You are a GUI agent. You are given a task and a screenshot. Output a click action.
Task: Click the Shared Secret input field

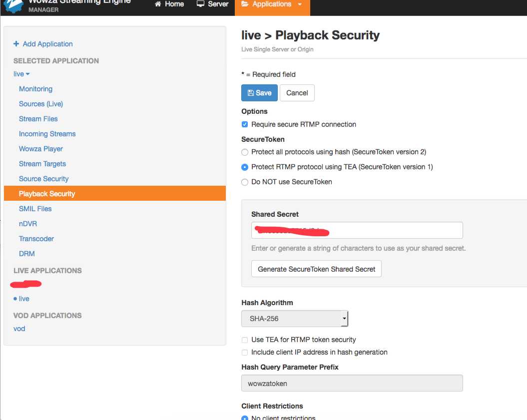tap(357, 230)
